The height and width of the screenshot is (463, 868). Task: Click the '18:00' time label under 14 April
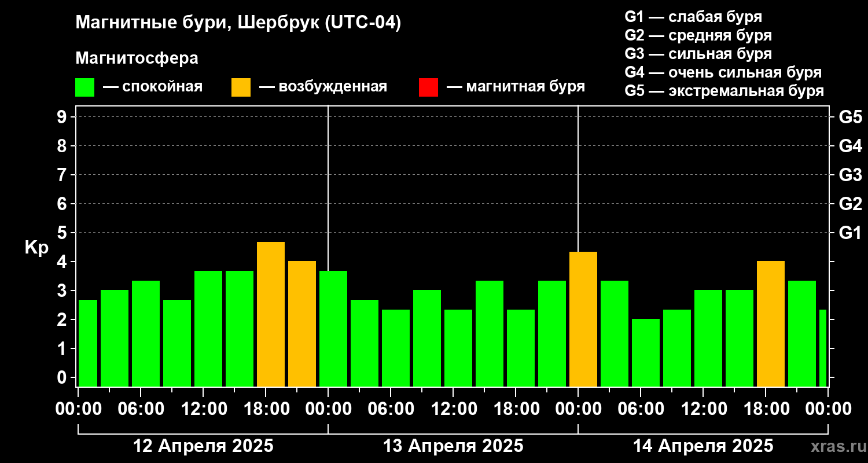click(x=766, y=409)
